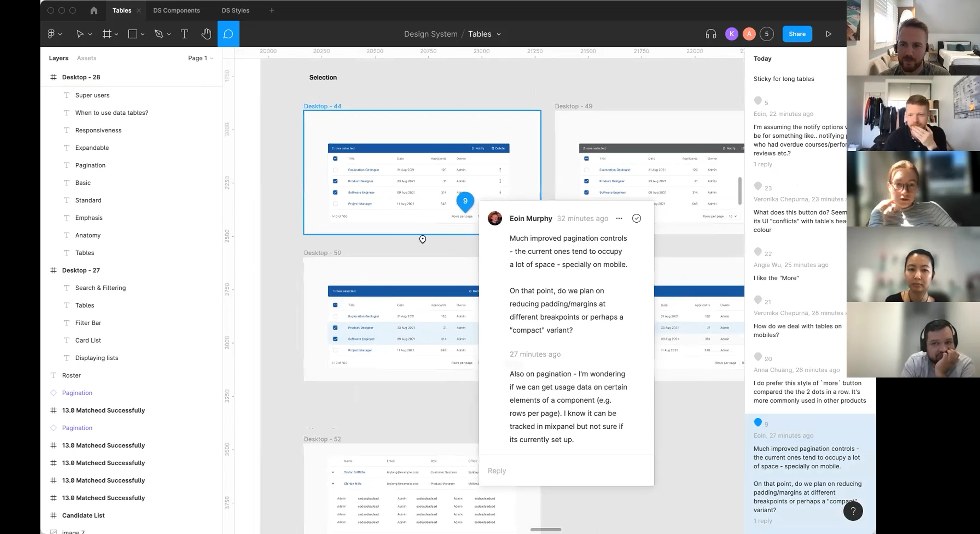Uncheck Software Engineer row in Desktop - 50
980x534 pixels.
pyautogui.click(x=335, y=339)
